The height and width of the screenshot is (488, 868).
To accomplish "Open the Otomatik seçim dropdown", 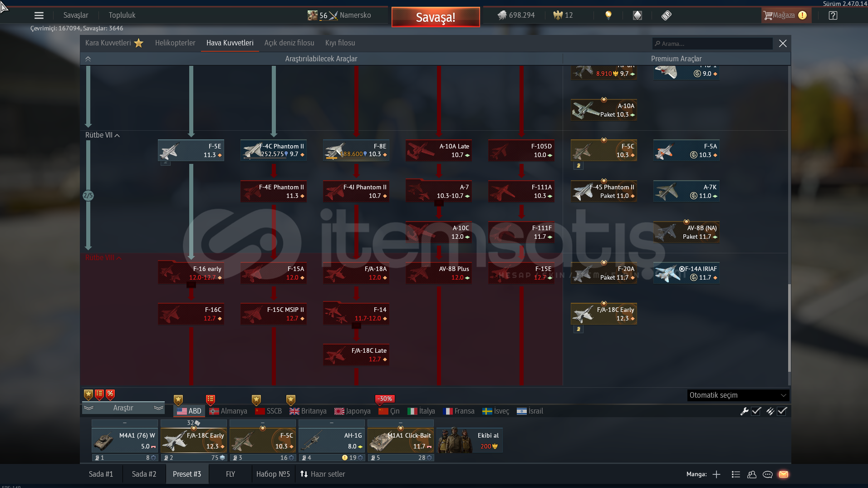I will coord(738,395).
